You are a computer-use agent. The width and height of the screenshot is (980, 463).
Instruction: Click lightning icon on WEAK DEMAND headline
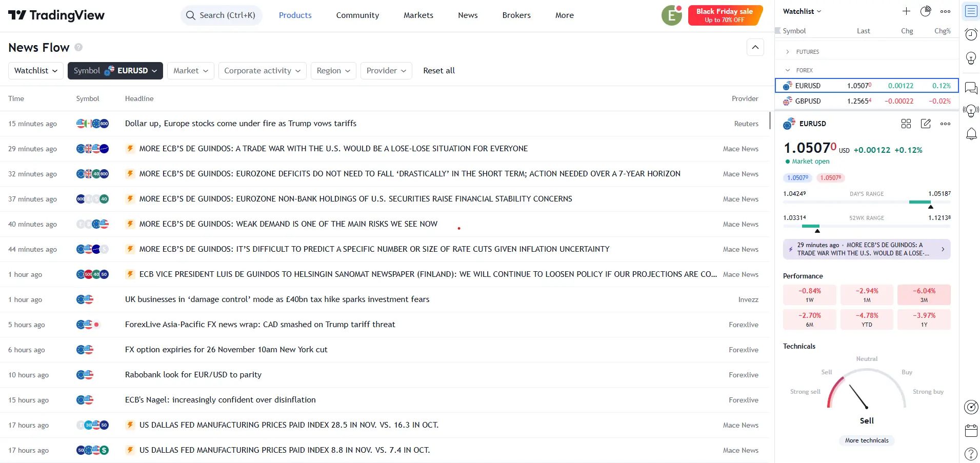tap(130, 224)
